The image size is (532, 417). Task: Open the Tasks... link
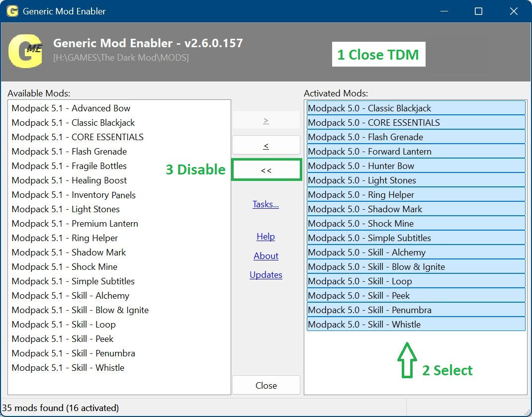[266, 204]
